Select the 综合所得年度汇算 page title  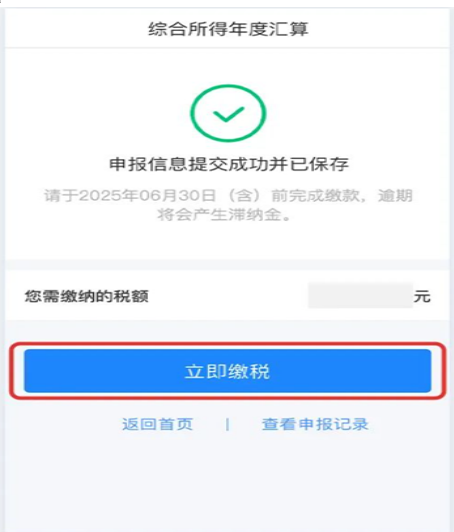coord(228,29)
